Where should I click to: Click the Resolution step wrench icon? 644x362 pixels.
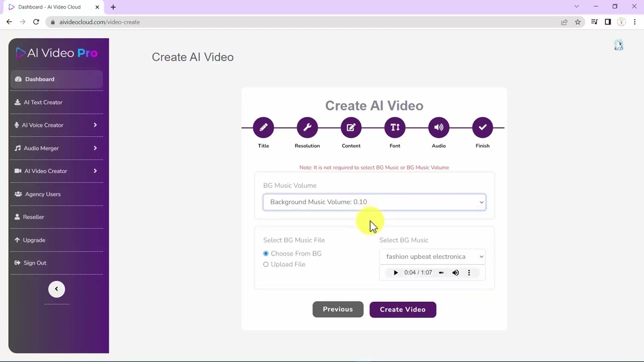tap(307, 128)
